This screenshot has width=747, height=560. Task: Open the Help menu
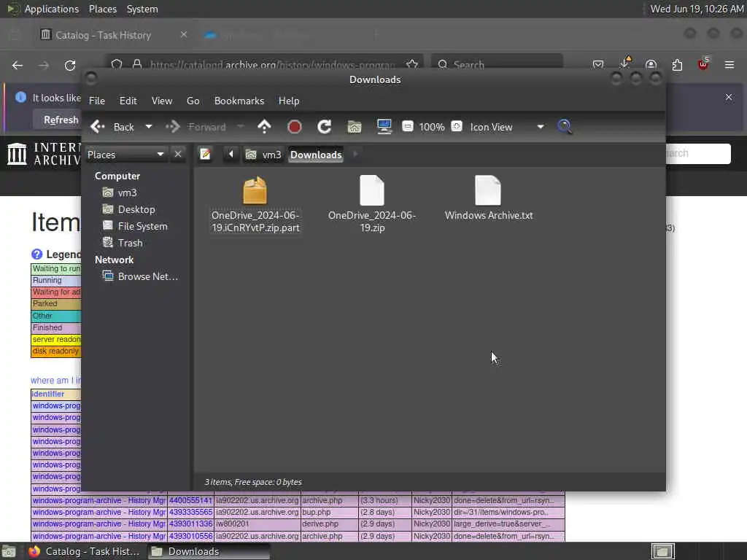[x=289, y=101]
